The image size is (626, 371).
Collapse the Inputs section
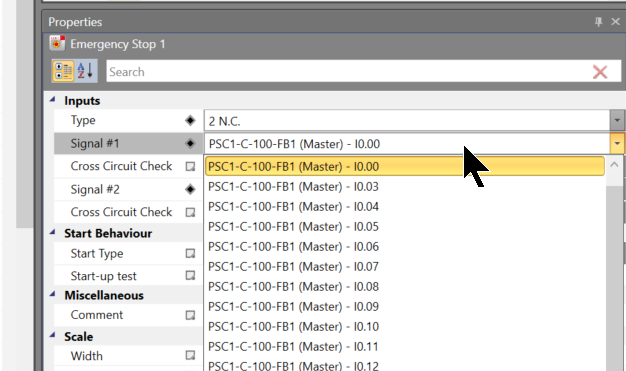click(52, 99)
